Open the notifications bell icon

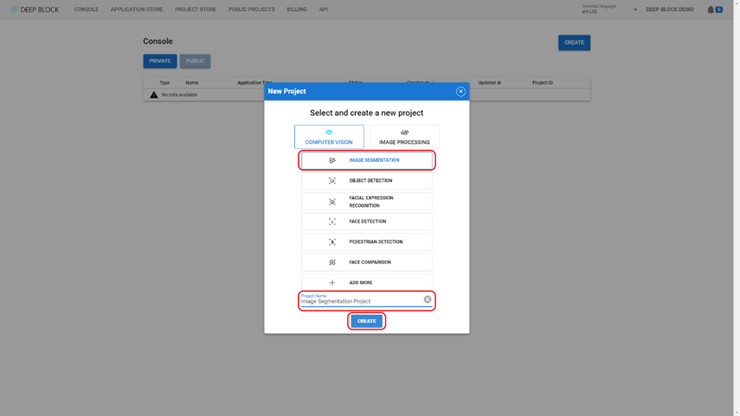pos(710,9)
